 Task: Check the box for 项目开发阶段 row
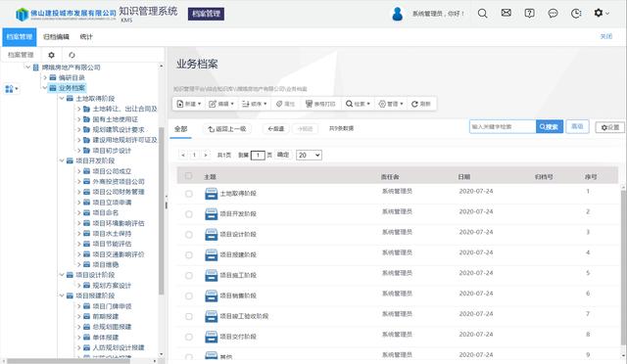point(189,214)
